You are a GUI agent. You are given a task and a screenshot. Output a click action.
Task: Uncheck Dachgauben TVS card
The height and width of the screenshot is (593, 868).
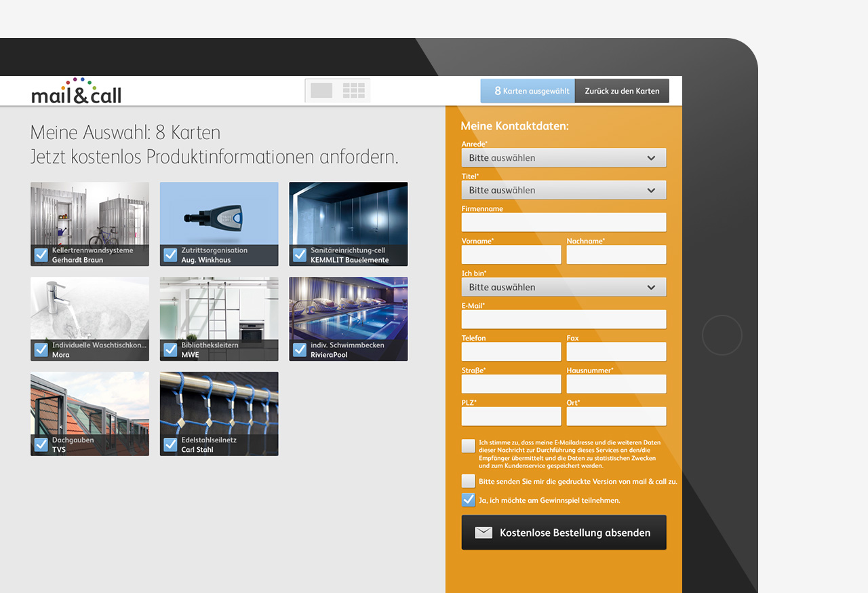coord(41,445)
